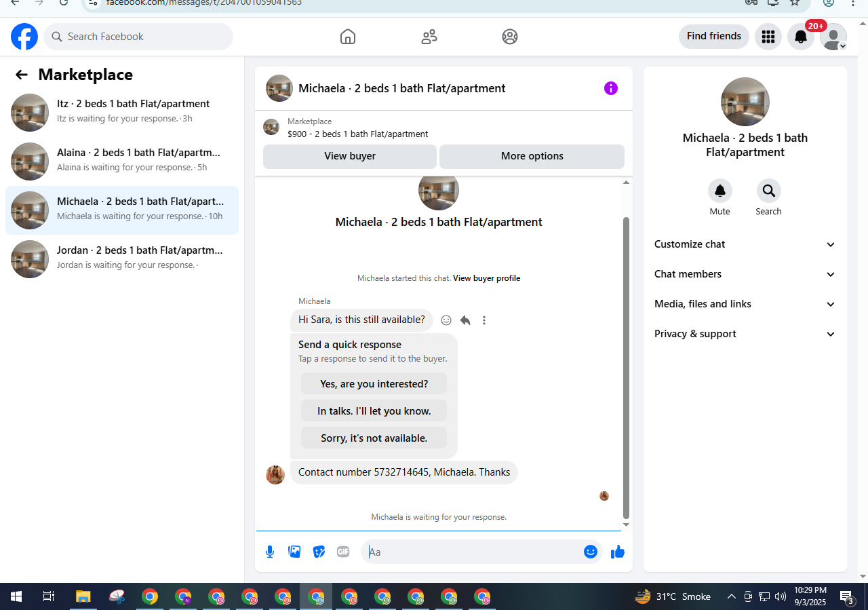Viewport: 868px width, 610px height.
Task: Open the More options menu
Action: (532, 156)
